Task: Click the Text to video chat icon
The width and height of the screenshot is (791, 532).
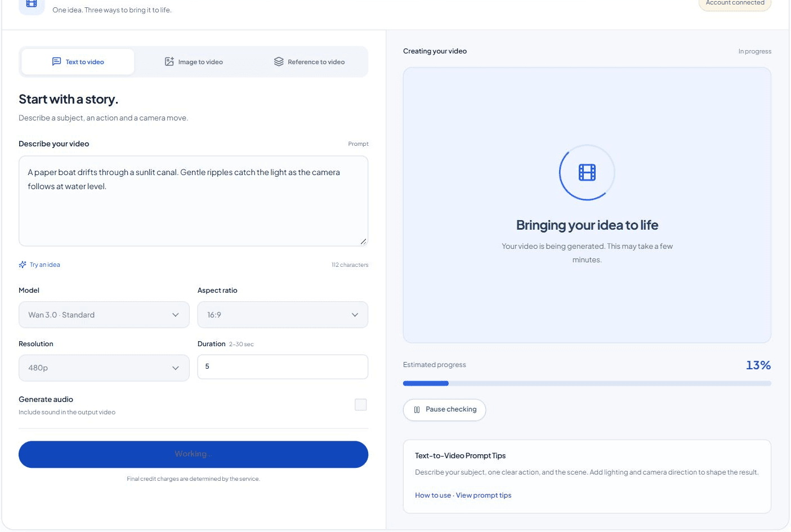Action: point(56,61)
